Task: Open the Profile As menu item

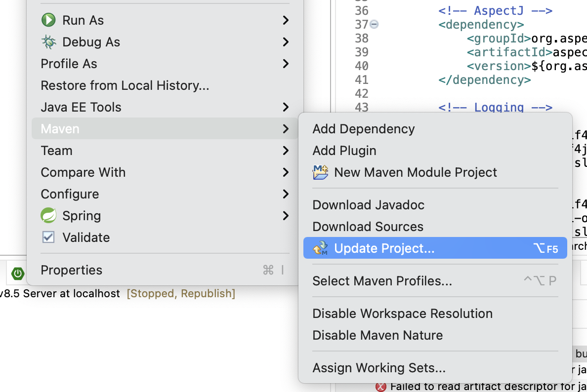Action: 165,64
